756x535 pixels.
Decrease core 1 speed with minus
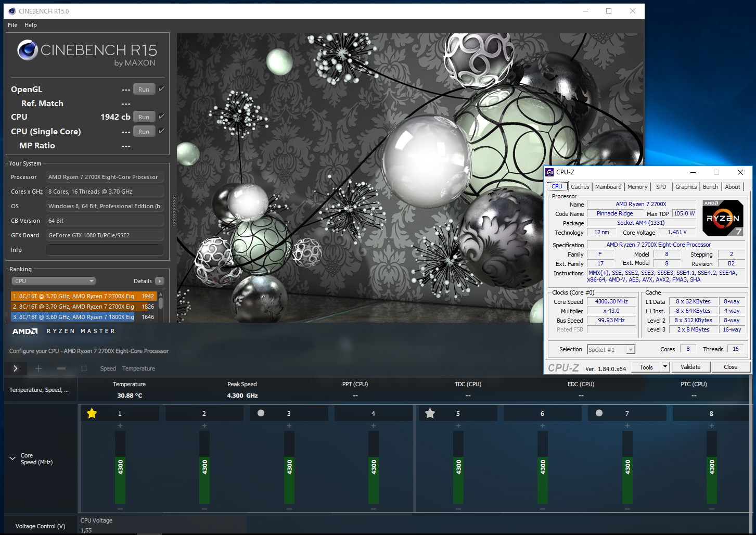(120, 508)
